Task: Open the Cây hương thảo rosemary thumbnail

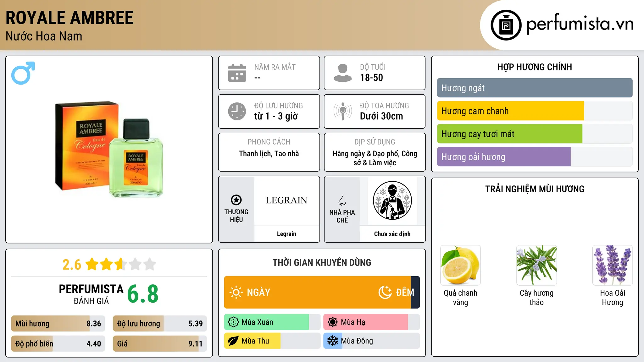Action: 536,265
